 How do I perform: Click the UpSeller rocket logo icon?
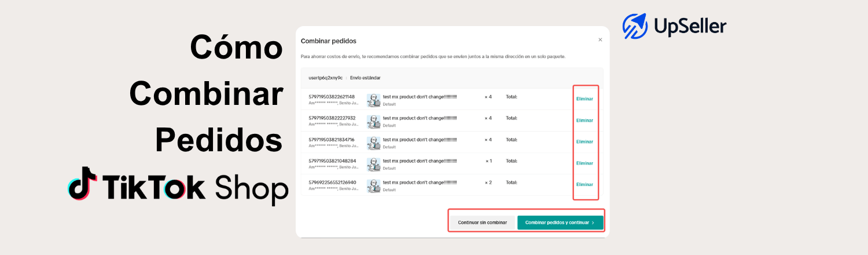click(635, 27)
